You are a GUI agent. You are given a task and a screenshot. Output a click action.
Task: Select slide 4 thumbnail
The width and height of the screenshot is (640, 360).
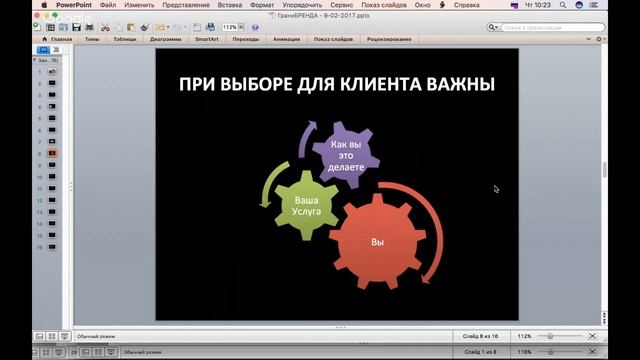(x=52, y=107)
